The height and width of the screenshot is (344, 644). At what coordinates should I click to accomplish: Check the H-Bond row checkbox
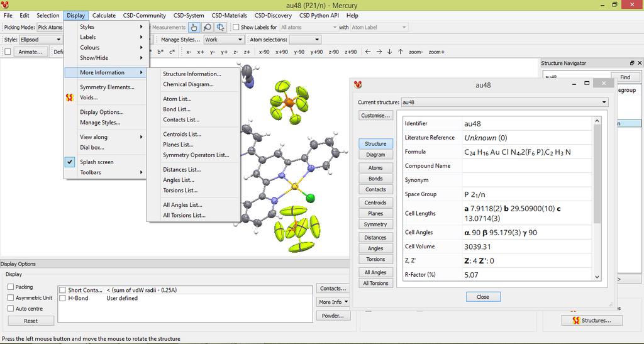[x=62, y=298]
